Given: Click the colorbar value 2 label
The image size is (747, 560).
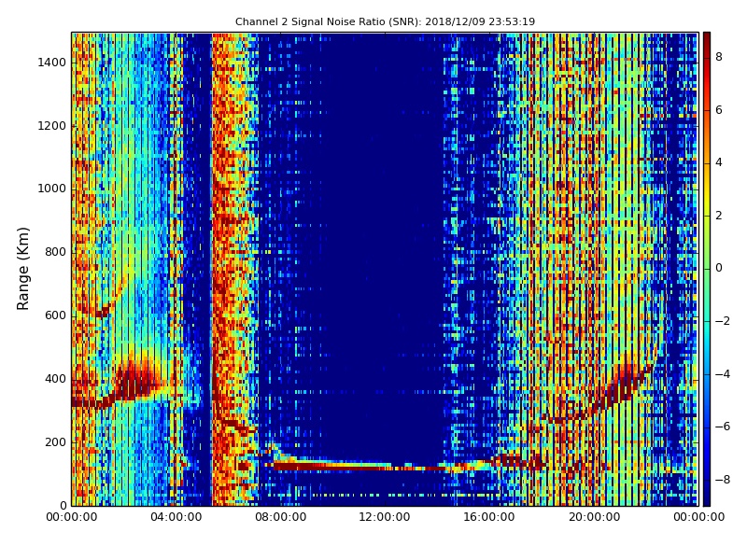Looking at the screenshot, I should click(x=719, y=216).
